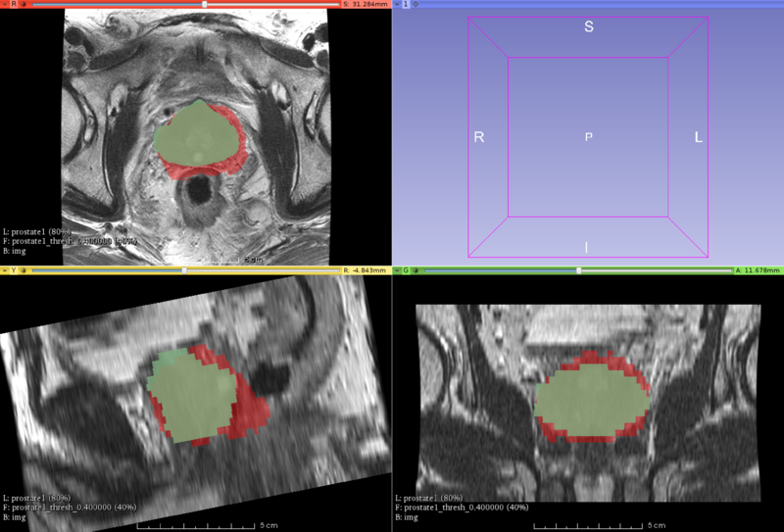Click 'F: prostate1_thresh_0.400000 (40%)' in sagittal view

click(70, 508)
